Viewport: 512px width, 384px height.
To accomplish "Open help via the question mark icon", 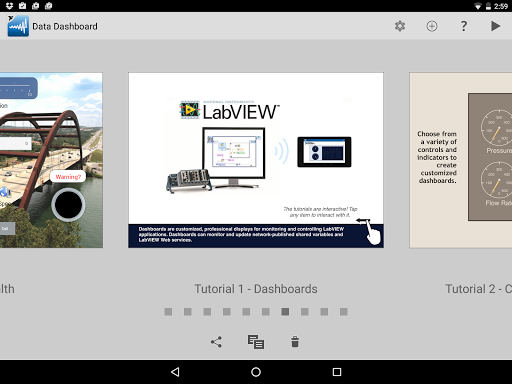I will point(464,26).
